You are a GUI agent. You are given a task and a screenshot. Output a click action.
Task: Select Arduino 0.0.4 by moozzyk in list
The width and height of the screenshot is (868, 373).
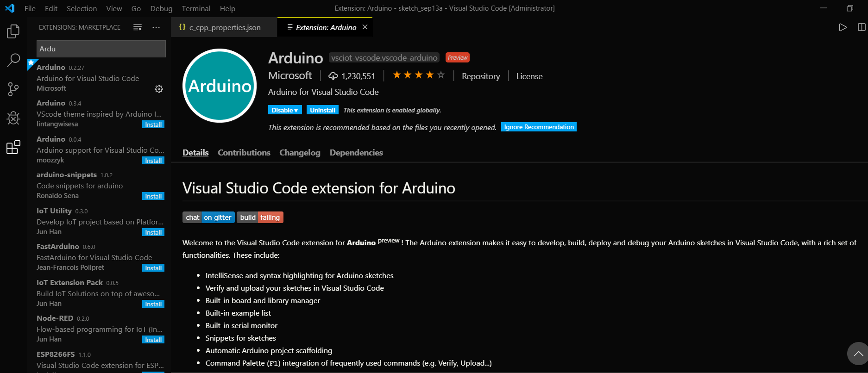[99, 149]
